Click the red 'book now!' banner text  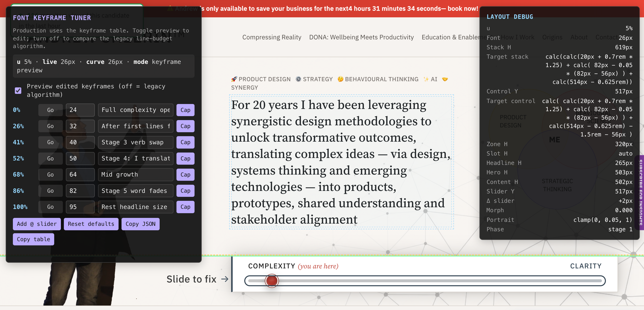[463, 8]
